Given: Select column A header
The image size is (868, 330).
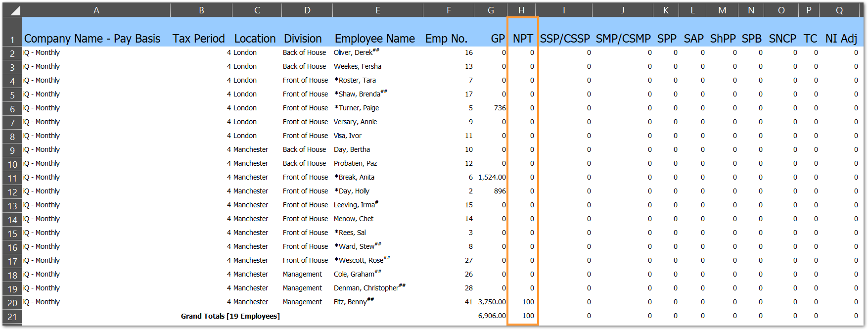Looking at the screenshot, I should pyautogui.click(x=96, y=10).
